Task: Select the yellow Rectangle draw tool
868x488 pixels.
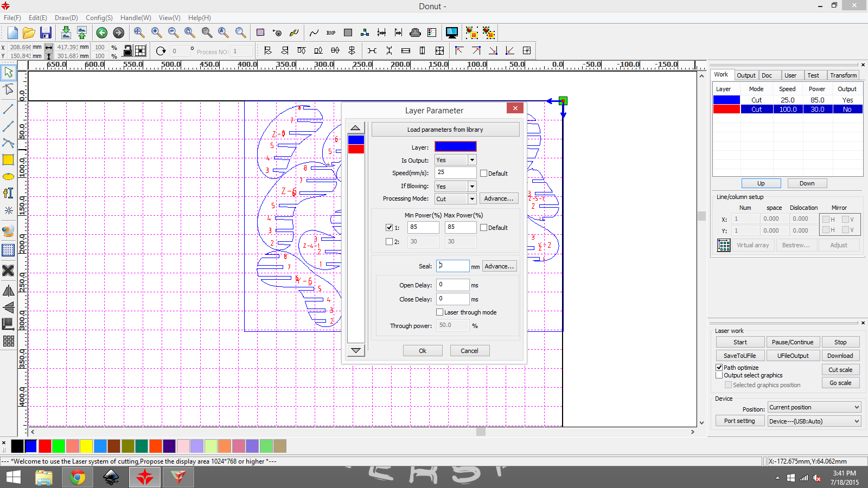Action: click(8, 160)
